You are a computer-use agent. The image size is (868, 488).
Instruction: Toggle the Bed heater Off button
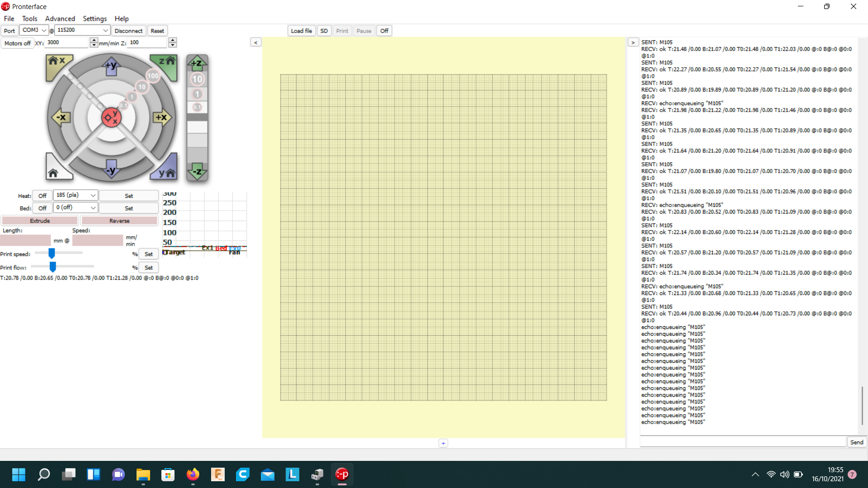coord(42,208)
